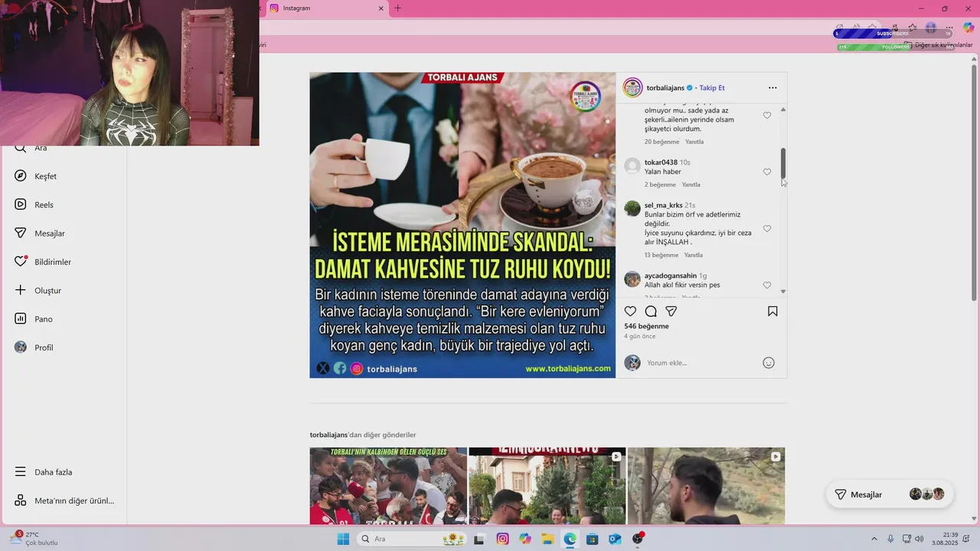This screenshot has height=551, width=980.
Task: Close the Instagram browser tab
Action: (381, 8)
